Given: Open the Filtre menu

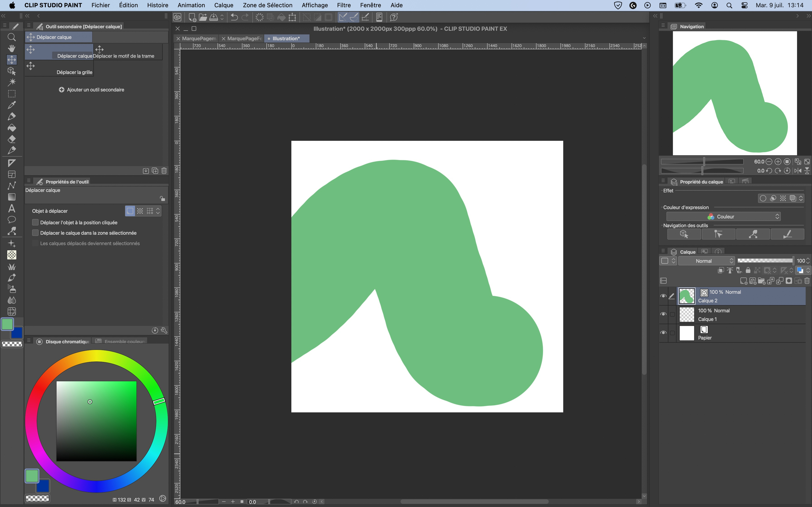Looking at the screenshot, I should click(x=344, y=5).
